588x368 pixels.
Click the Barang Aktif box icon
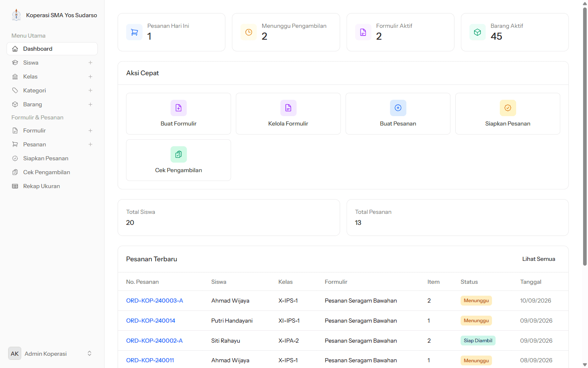click(477, 32)
